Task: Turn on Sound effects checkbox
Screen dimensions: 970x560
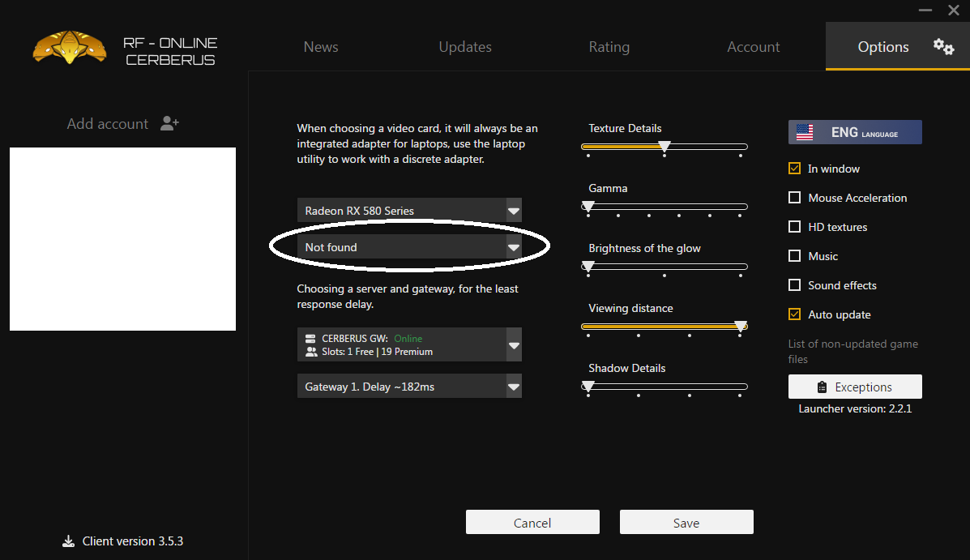Action: click(794, 284)
